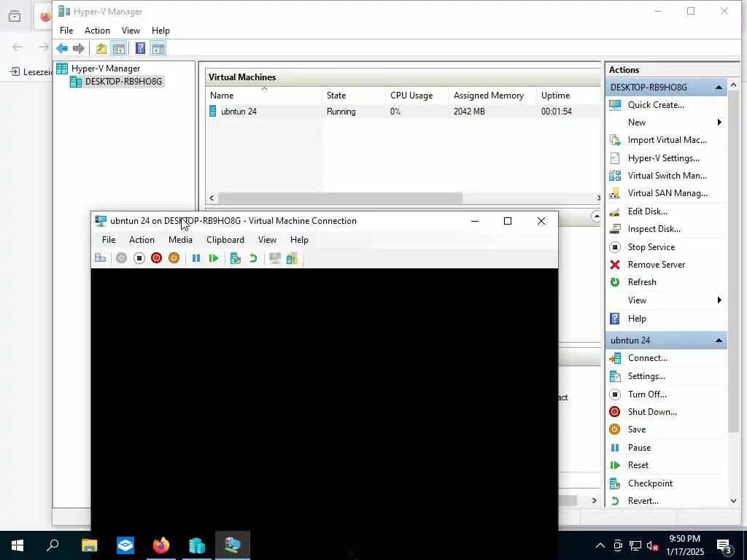Click Save action for ubntun 24
This screenshot has height=560, width=747.
click(636, 429)
